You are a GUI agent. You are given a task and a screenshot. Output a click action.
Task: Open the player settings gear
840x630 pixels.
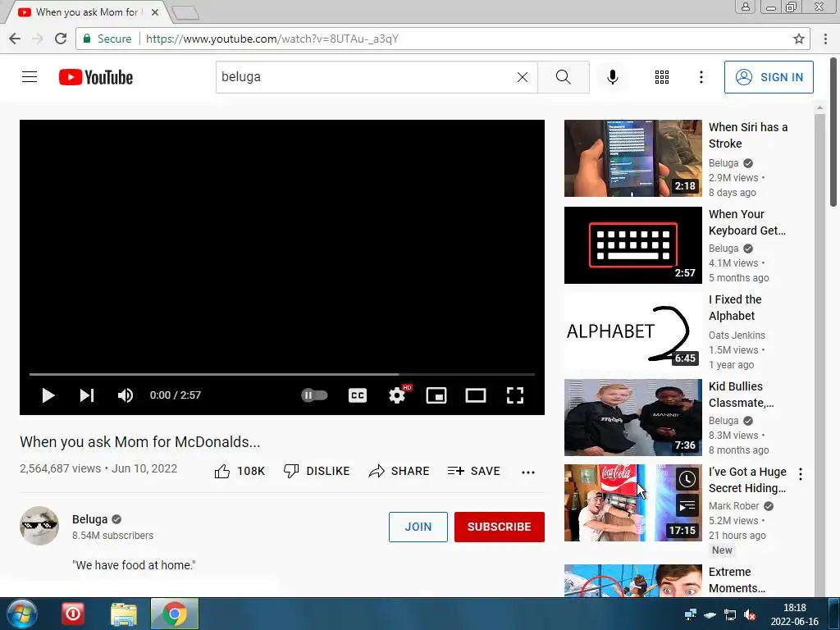[x=397, y=395]
